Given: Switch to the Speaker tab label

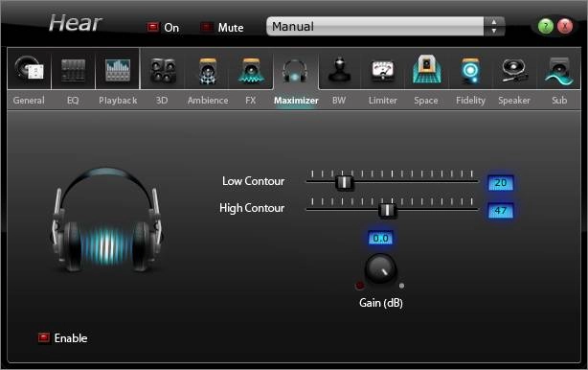Looking at the screenshot, I should pos(514,101).
